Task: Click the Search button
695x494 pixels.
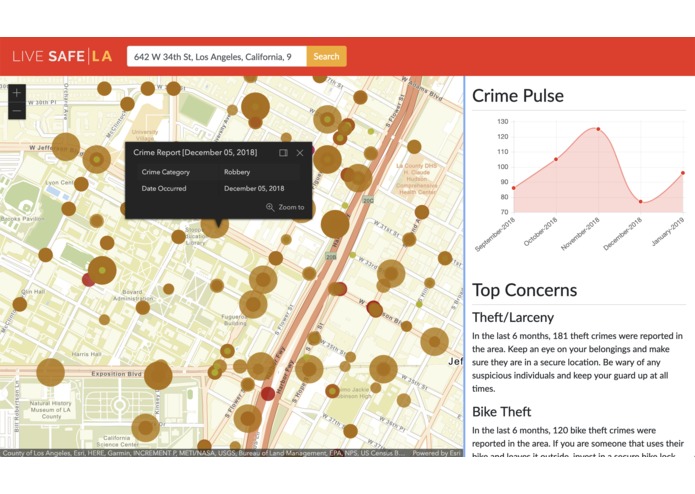Action: [x=326, y=56]
